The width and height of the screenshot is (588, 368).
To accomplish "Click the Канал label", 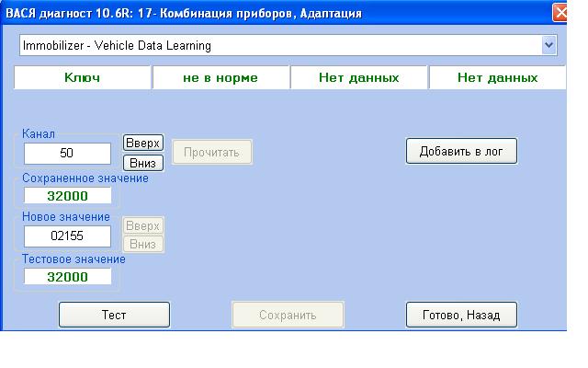I will 39,133.
